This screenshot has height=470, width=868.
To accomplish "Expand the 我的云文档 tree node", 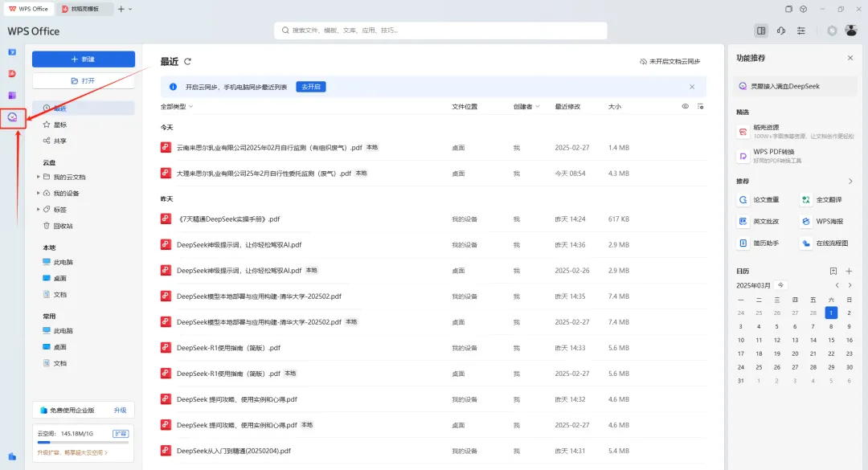I will tap(38, 177).
